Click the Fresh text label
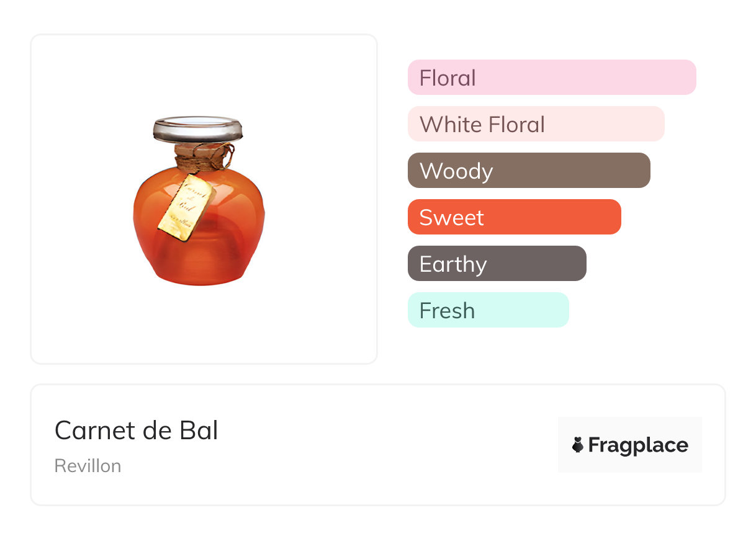Image resolution: width=756 pixels, height=536 pixels. (x=447, y=311)
